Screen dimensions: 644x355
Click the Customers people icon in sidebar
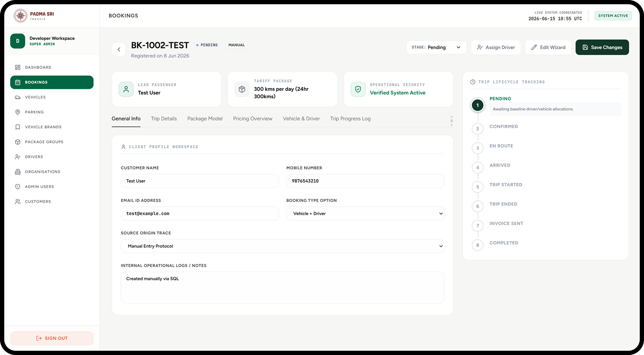tap(18, 201)
